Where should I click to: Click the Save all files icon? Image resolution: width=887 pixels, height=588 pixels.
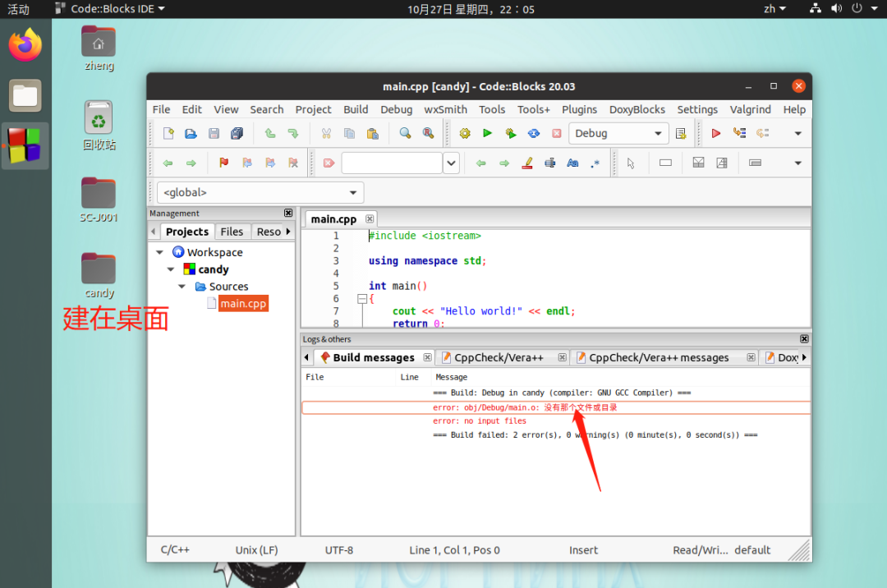237,133
